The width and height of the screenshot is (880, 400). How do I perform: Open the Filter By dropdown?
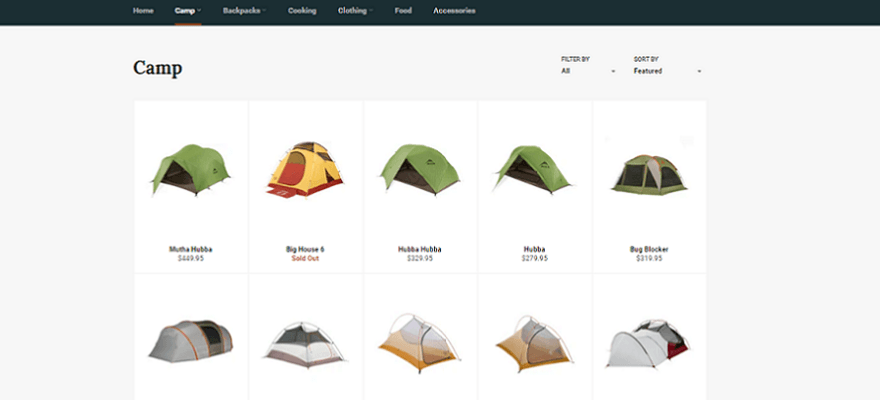(588, 71)
